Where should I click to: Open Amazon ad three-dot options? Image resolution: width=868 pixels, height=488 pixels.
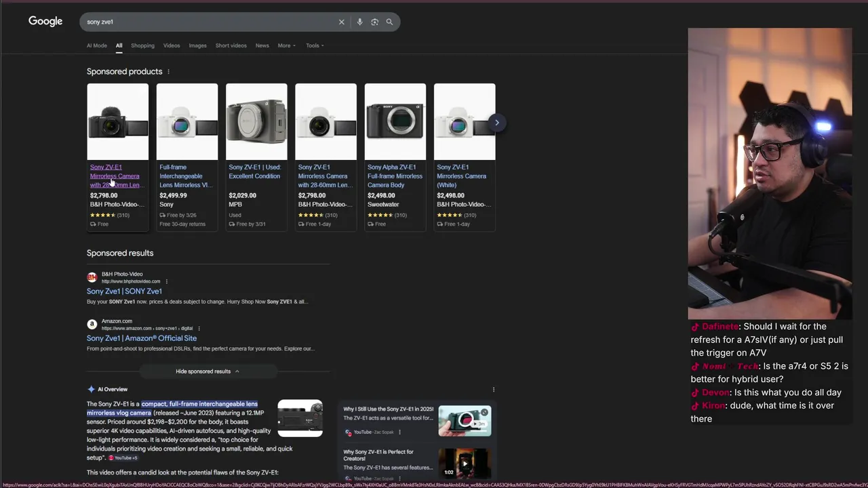199,328
